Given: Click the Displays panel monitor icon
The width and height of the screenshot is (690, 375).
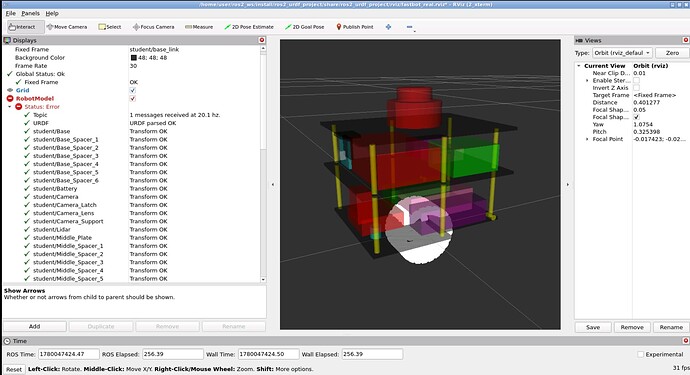Looking at the screenshot, I should (7, 40).
